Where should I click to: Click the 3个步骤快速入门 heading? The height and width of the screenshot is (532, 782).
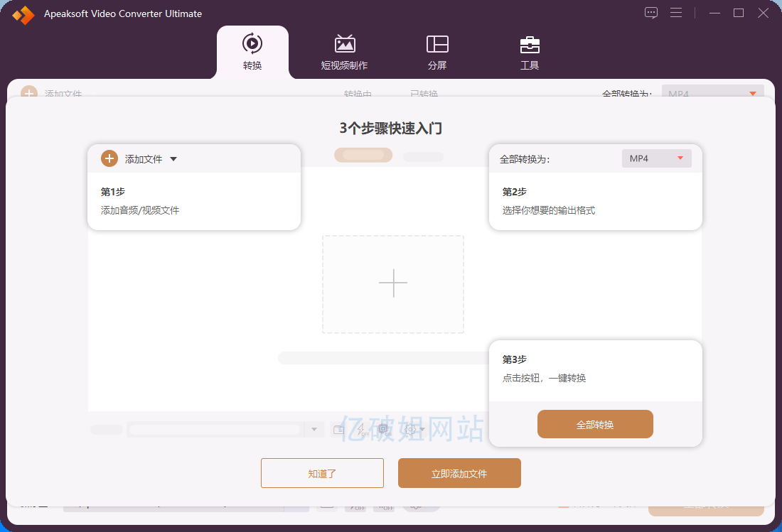[391, 129]
